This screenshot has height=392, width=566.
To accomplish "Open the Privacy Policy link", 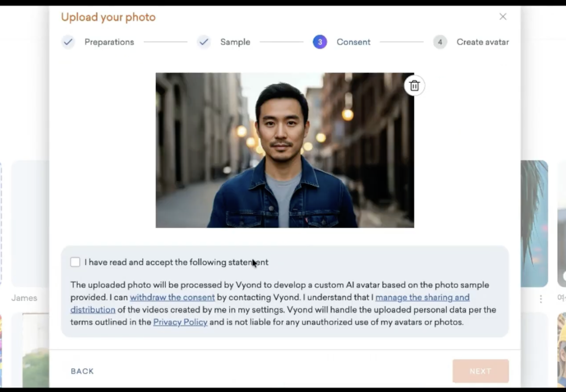I will tap(180, 322).
